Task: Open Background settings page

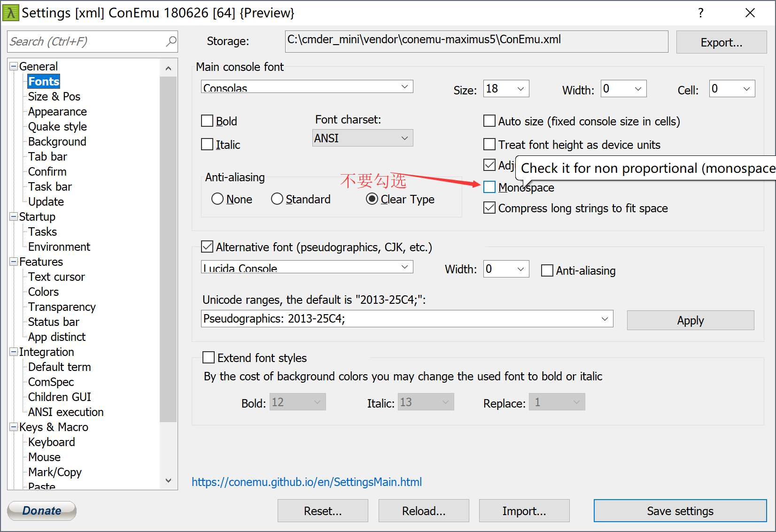Action: [x=57, y=141]
